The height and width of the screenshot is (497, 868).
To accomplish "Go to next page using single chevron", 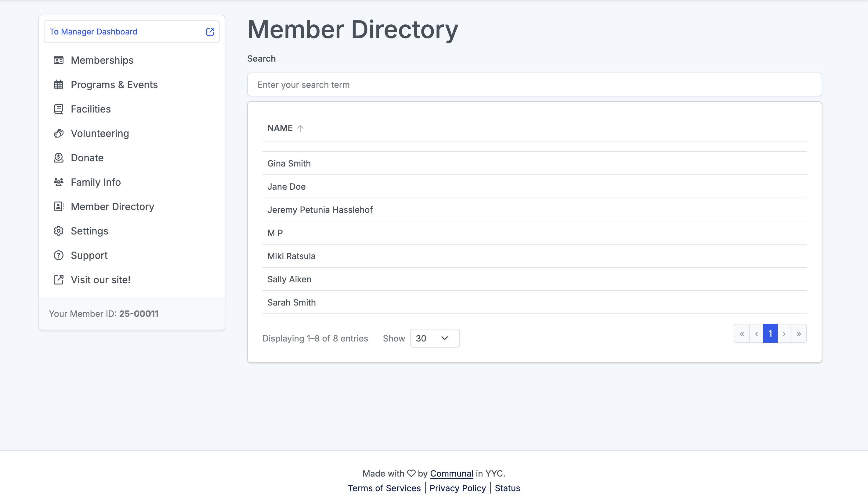I will tap(784, 334).
